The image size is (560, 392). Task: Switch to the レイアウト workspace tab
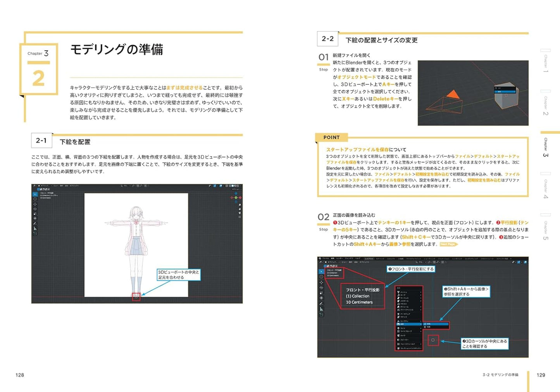[369, 259]
